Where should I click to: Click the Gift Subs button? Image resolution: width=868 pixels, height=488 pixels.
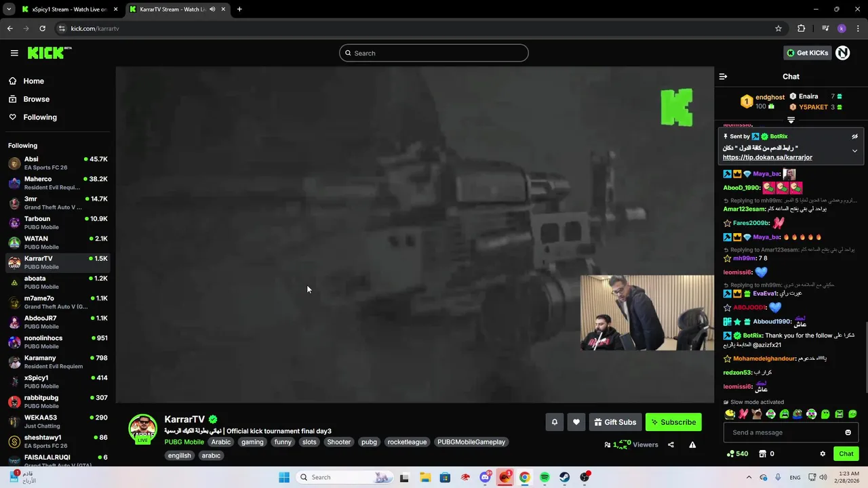coord(615,422)
